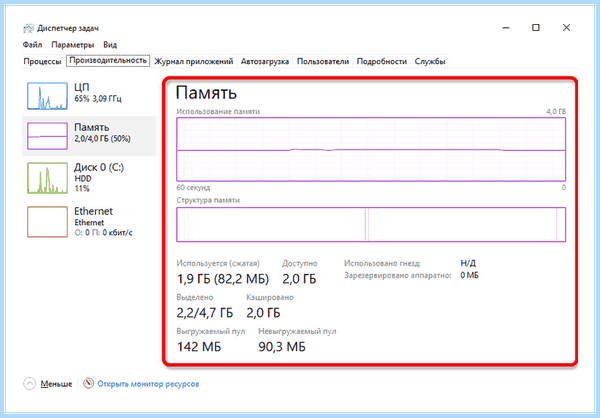The image size is (600, 418).
Task: Select the CPU (ЦП) mini graph thumbnail
Action: pyautogui.click(x=47, y=96)
